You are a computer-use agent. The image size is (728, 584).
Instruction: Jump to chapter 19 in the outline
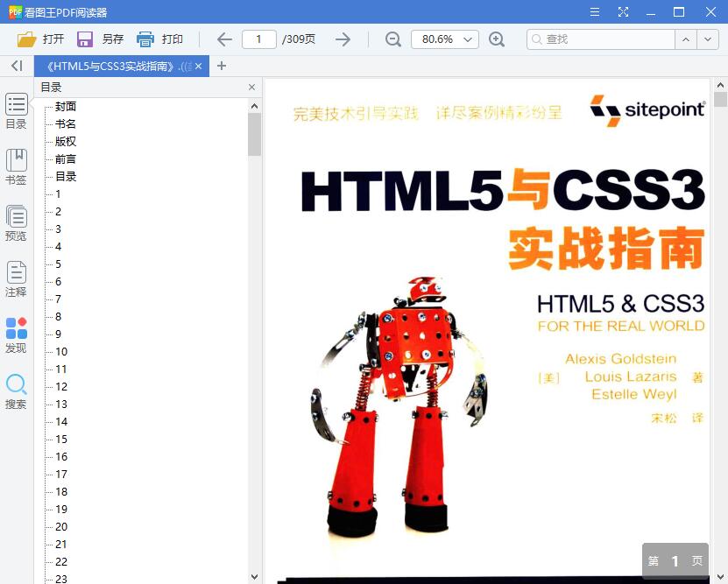click(61, 510)
